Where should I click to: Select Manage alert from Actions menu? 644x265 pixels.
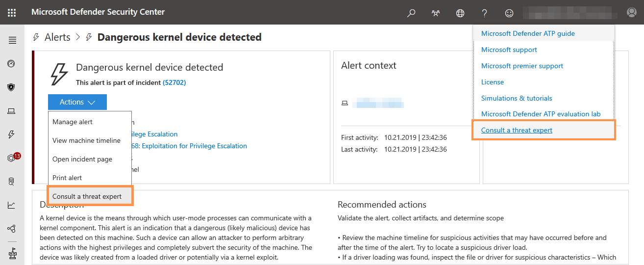click(73, 122)
